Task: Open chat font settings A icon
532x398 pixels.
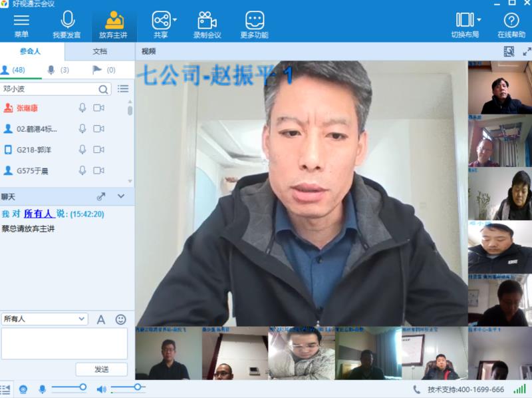Action: [101, 319]
